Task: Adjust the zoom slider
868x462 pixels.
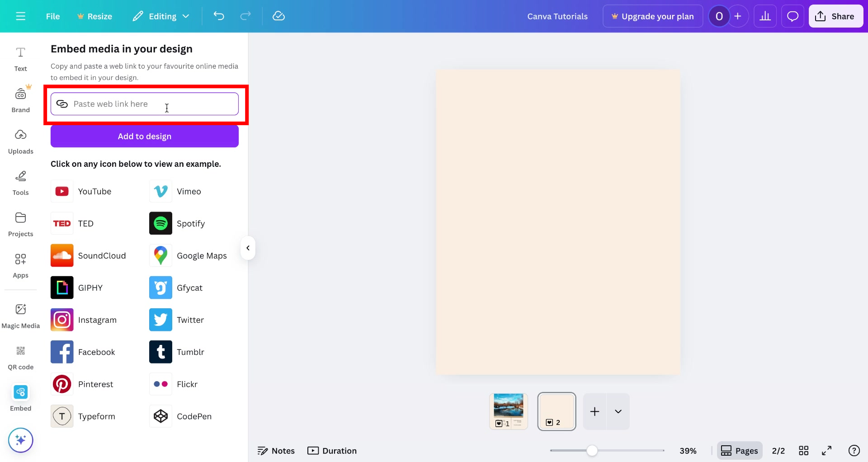Action: (x=592, y=450)
